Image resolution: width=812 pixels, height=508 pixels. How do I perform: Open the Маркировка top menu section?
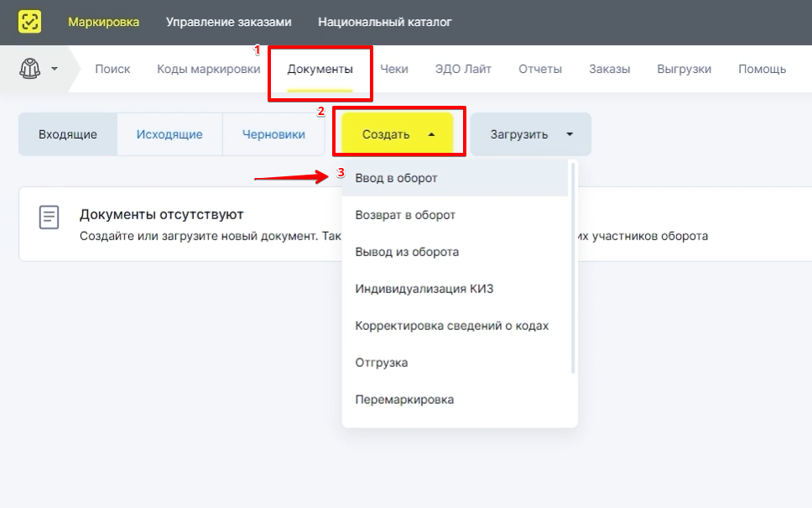(103, 22)
